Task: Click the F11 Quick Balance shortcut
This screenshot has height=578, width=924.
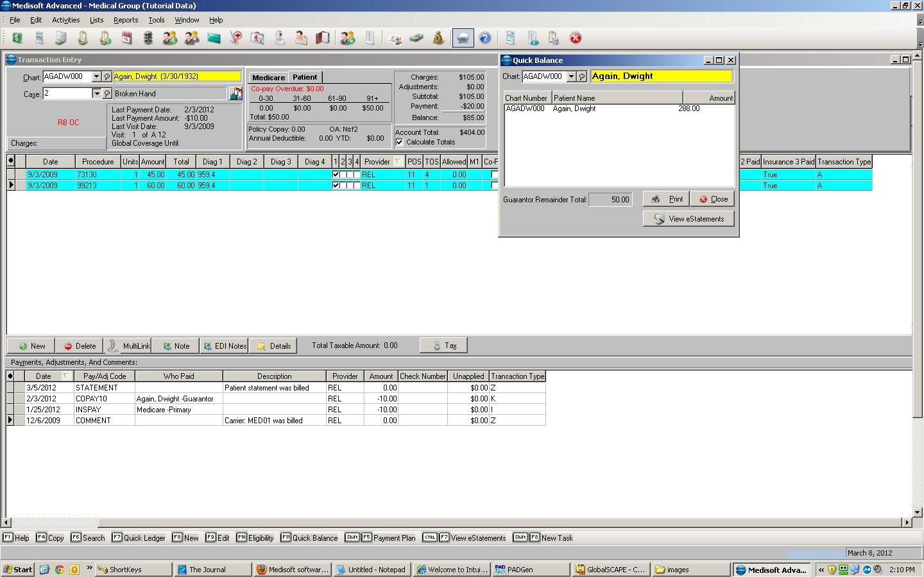Action: (309, 538)
